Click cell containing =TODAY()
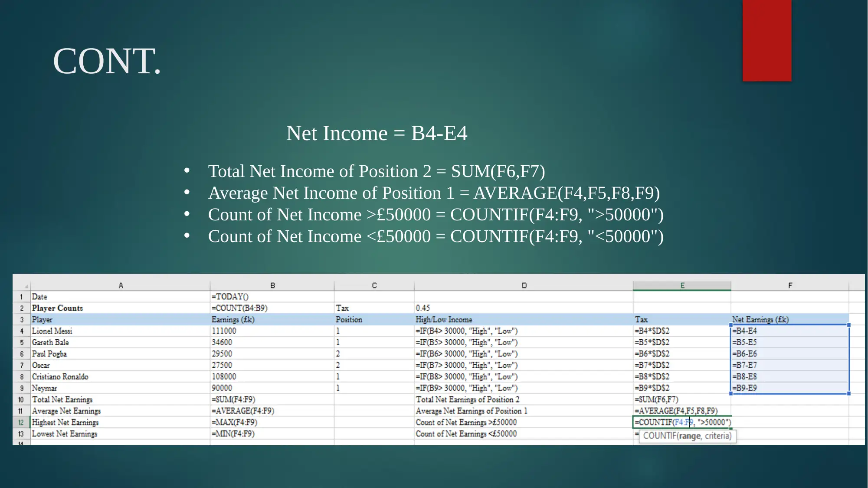The image size is (868, 488). point(272,297)
